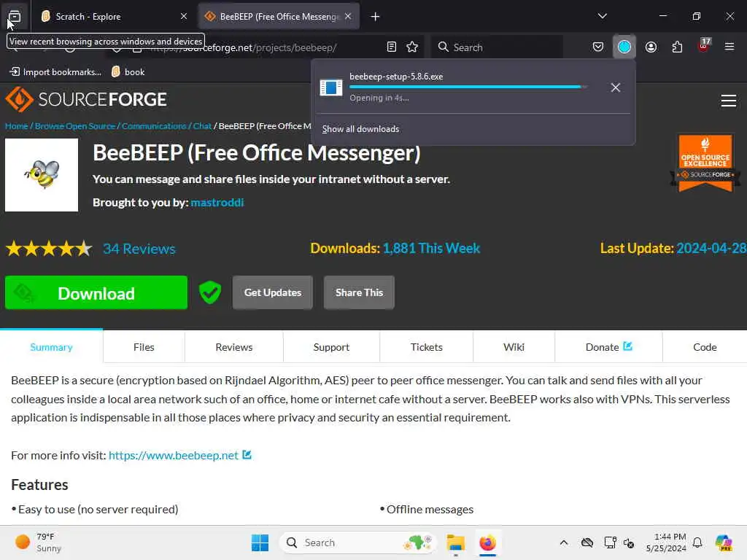Image resolution: width=747 pixels, height=560 pixels.
Task: Save page to Pocket icon
Action: [x=598, y=47]
